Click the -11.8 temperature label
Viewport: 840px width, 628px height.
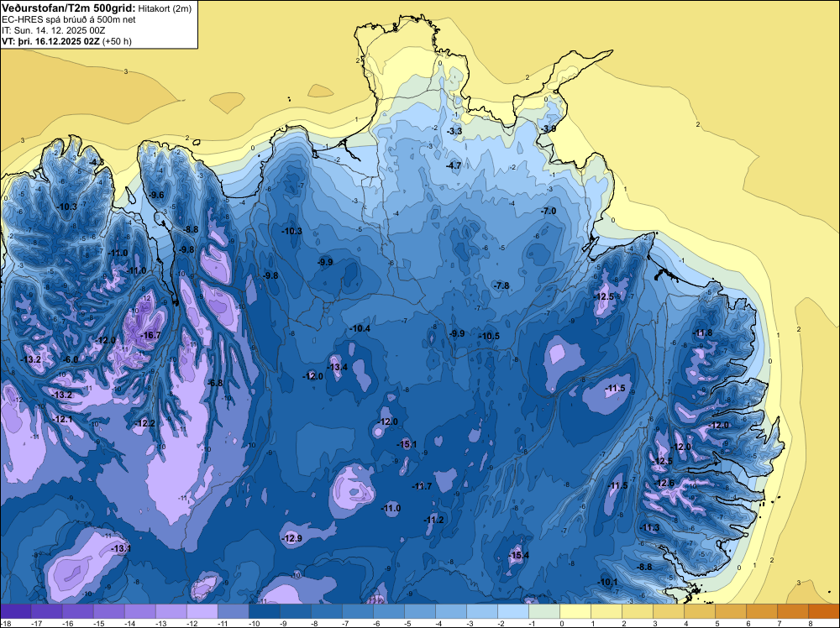(703, 333)
